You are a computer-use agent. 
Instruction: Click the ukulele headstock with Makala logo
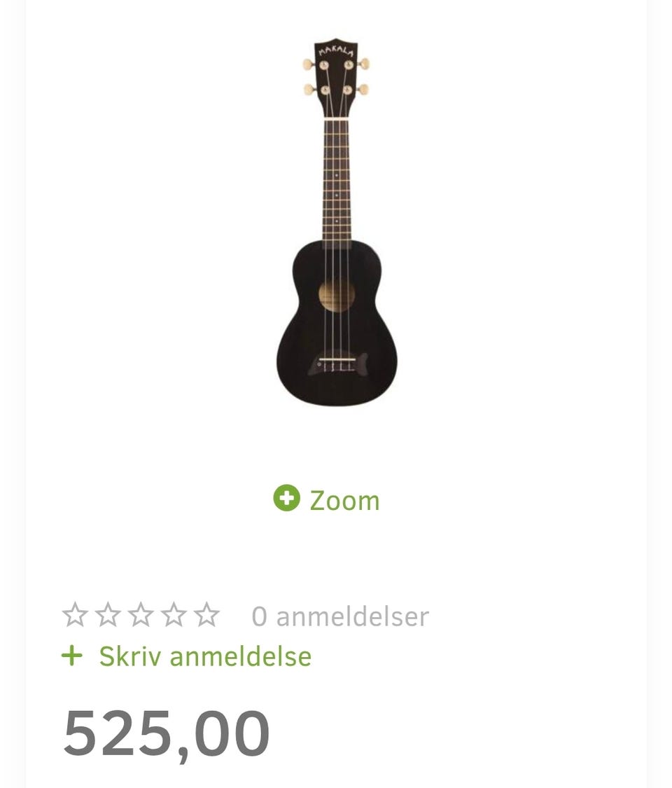[x=337, y=77]
